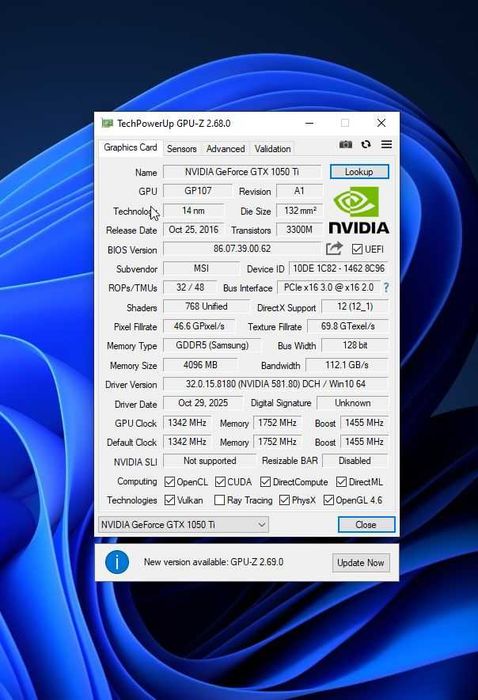Click the GPU field showing GP107
The image size is (478, 700).
pyautogui.click(x=198, y=191)
